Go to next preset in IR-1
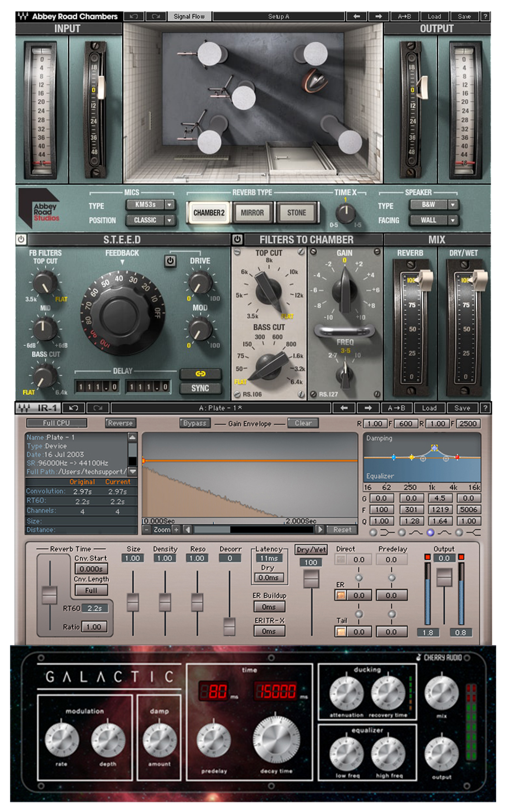Screen dimensions: 511x812 pos(368,408)
